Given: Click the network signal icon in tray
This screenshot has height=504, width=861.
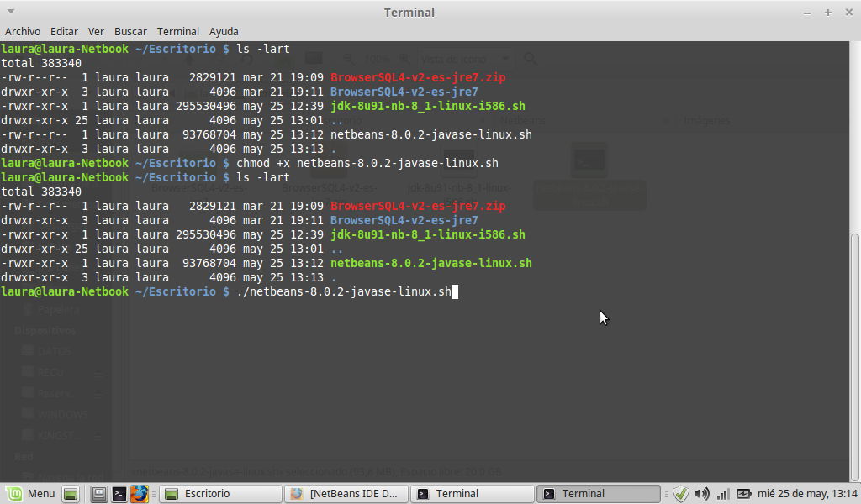Looking at the screenshot, I should pos(722,494).
